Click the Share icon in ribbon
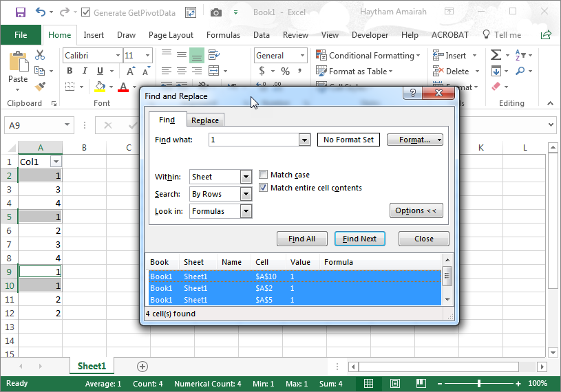The height and width of the screenshot is (392, 561). pos(546,34)
